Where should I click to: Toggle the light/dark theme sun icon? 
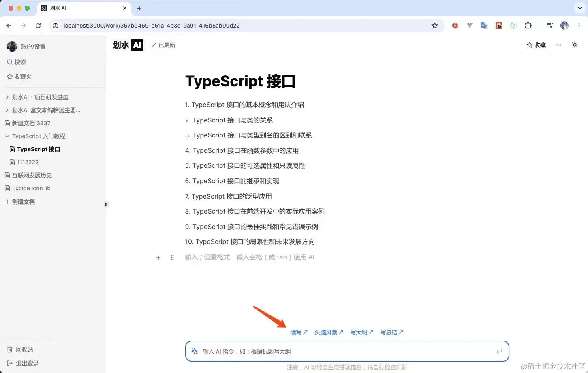pos(575,45)
